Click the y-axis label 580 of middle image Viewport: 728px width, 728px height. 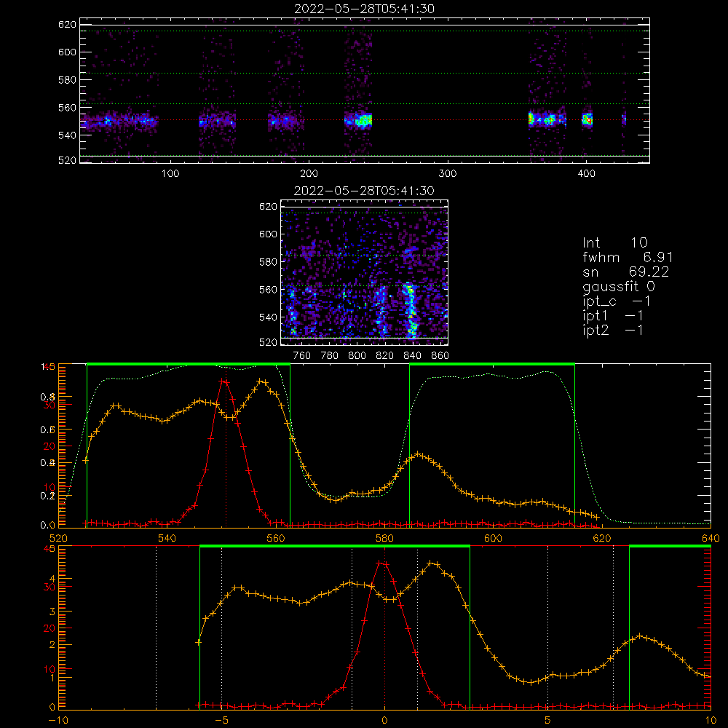tap(268, 262)
